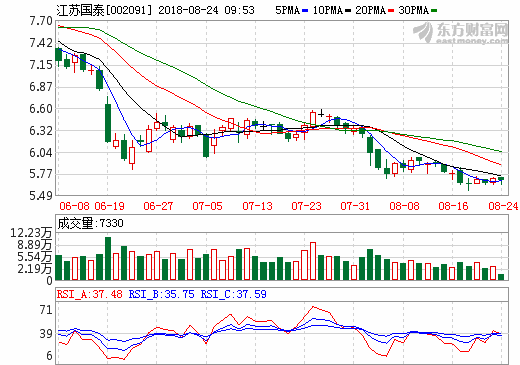The width and height of the screenshot is (520, 365).
Task: Click the RSI_B:35.75 indicator label
Action: click(x=161, y=294)
